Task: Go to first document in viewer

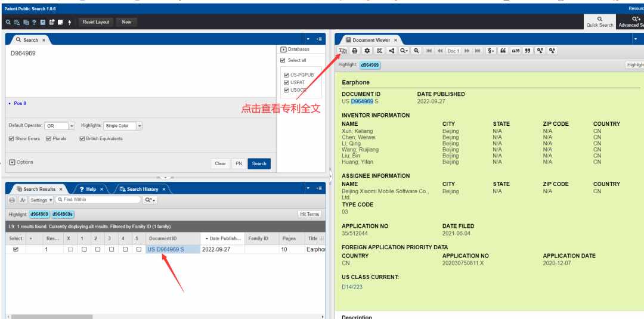Action: 429,51
